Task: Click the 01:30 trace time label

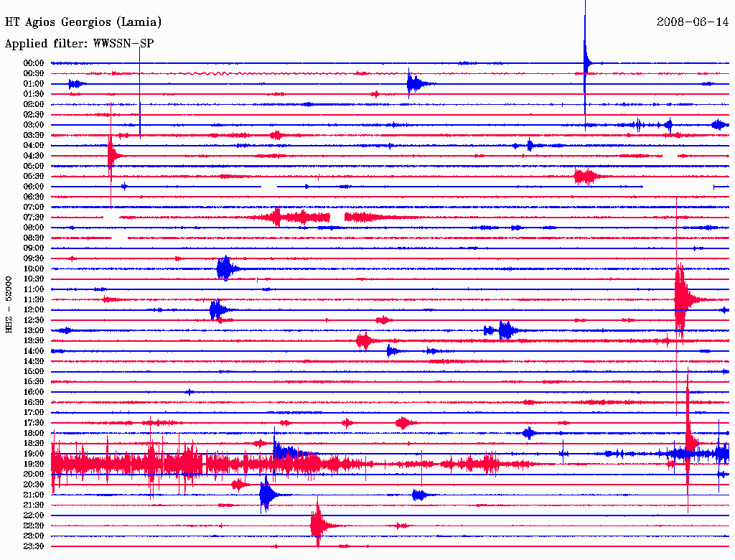Action: coord(34,94)
